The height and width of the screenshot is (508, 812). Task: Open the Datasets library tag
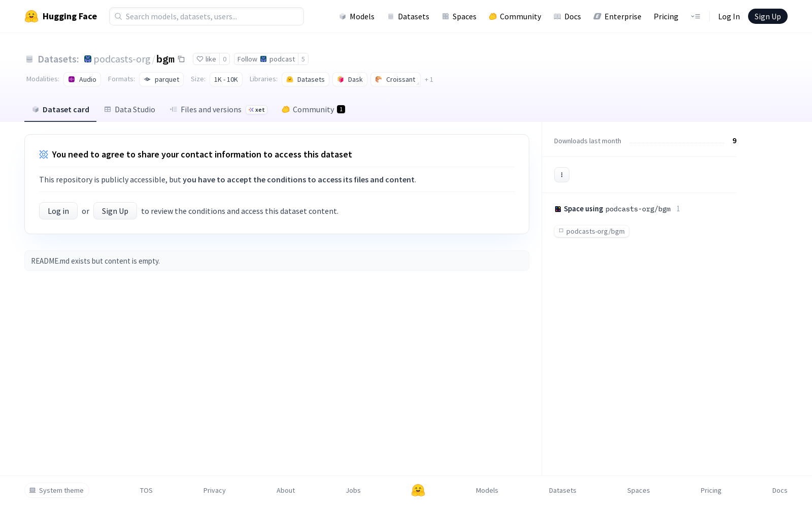[x=306, y=79]
